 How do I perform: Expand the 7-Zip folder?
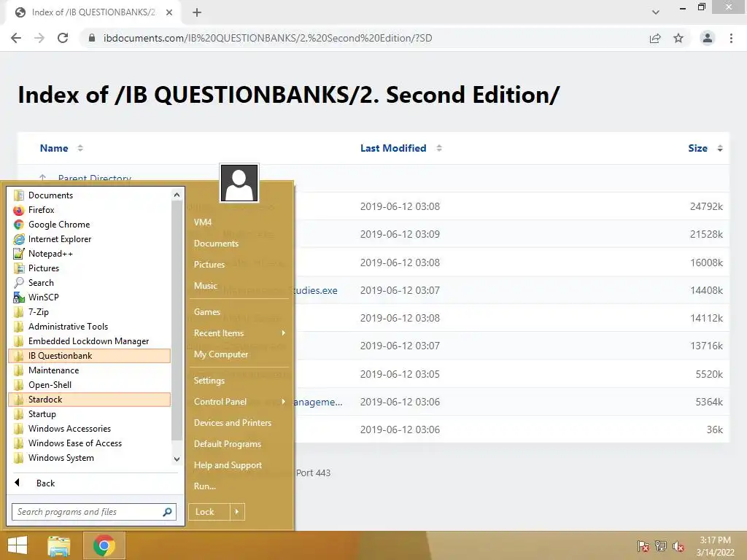(x=89, y=312)
